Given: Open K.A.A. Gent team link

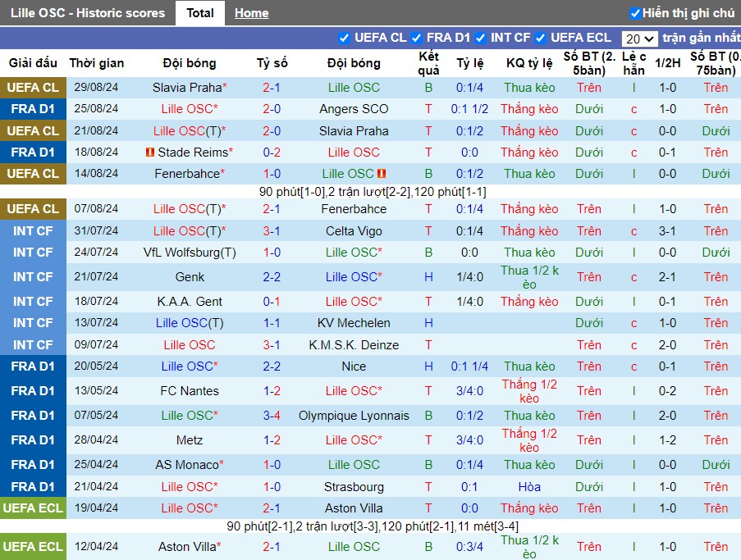Looking at the screenshot, I should pyautogui.click(x=190, y=301).
